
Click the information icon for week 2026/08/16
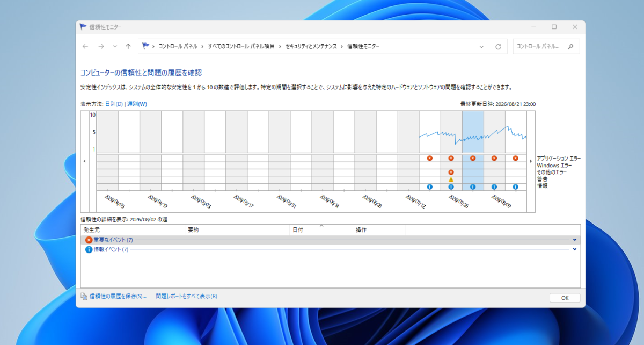(x=516, y=187)
